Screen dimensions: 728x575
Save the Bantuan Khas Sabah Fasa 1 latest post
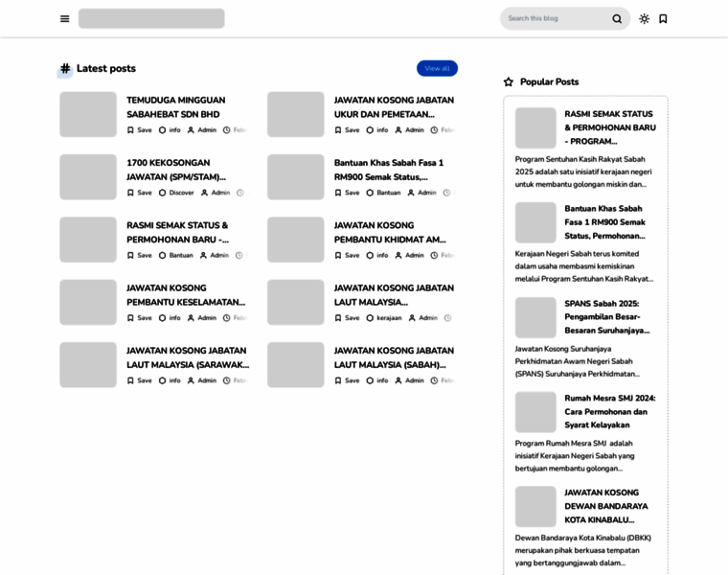pos(347,193)
